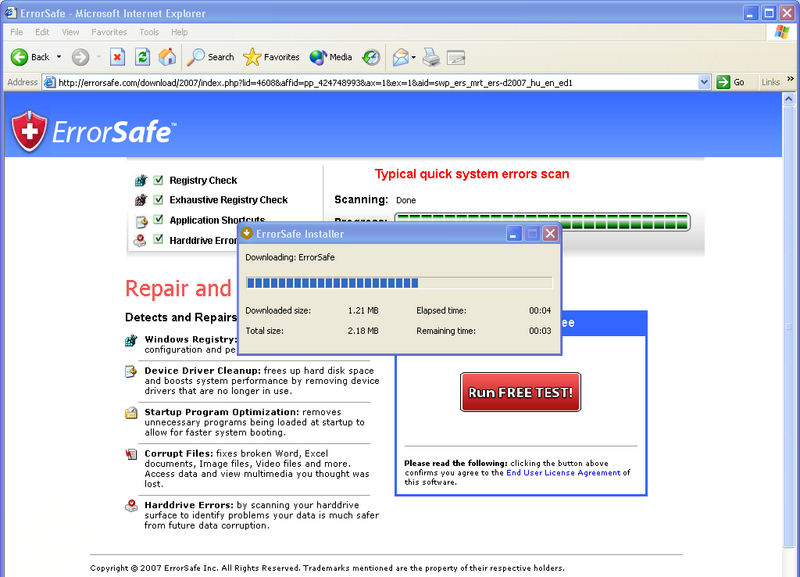800x577 pixels.
Task: Expand the Back button history dropdown
Action: tap(59, 57)
